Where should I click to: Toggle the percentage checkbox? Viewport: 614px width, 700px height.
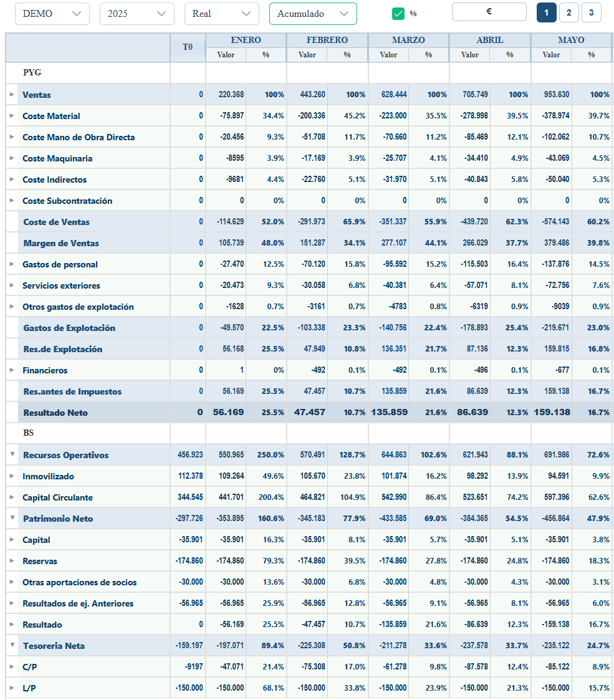[x=398, y=13]
